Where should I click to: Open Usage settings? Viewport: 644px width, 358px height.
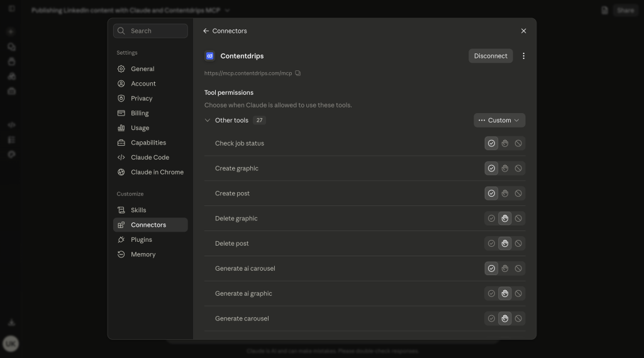(x=150, y=128)
